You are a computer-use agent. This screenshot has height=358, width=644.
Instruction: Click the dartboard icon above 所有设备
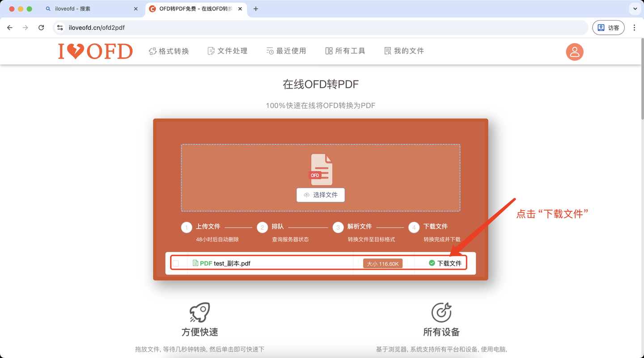(x=441, y=312)
